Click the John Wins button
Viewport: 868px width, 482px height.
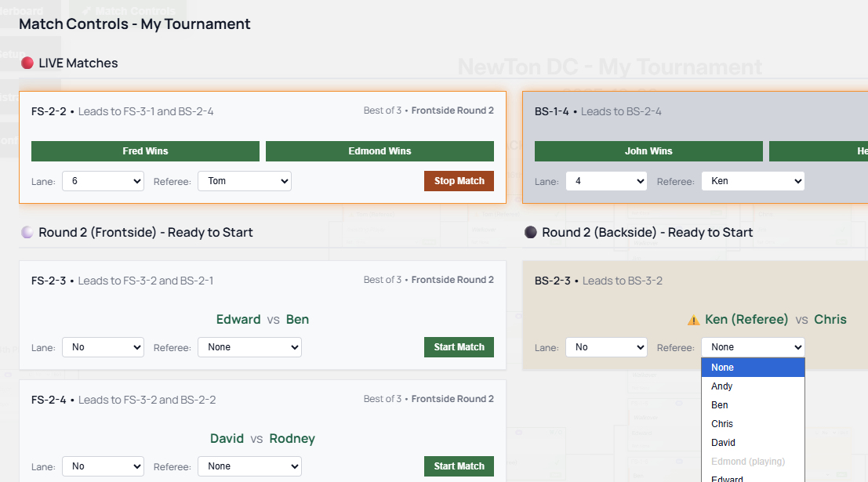[x=648, y=150]
